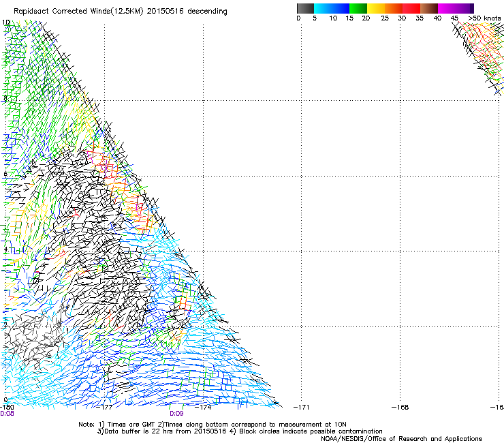Click the '25' legend scale label

(385, 18)
